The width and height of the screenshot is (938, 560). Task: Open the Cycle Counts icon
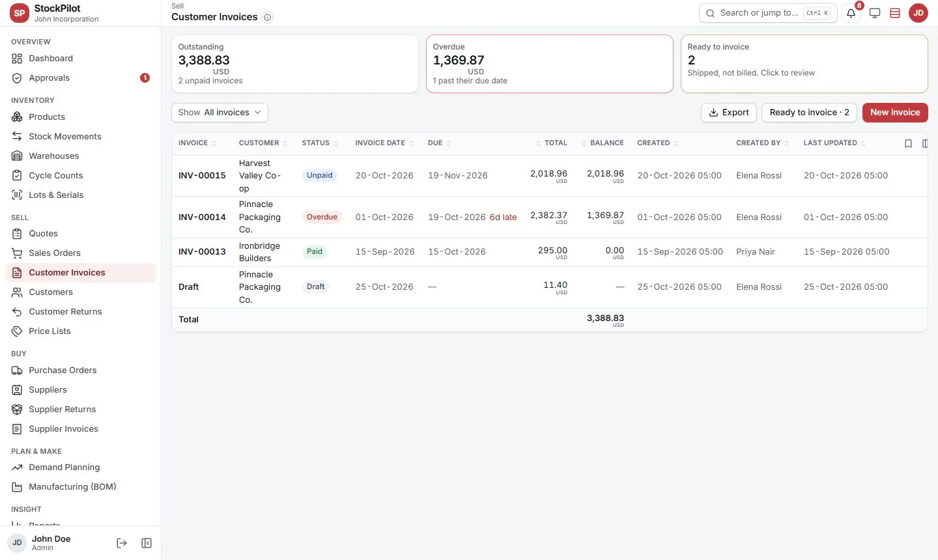[17, 176]
